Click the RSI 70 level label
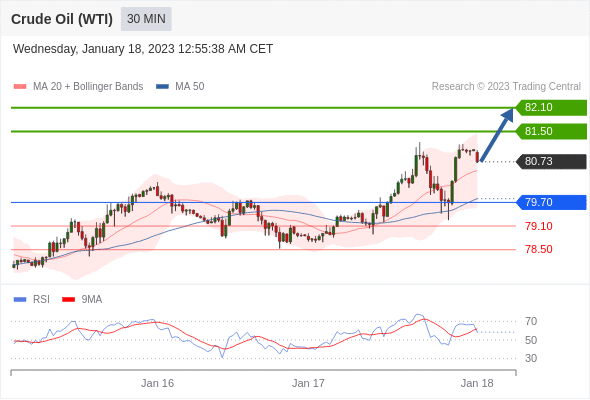Viewport: 590px width, 400px height. (531, 321)
